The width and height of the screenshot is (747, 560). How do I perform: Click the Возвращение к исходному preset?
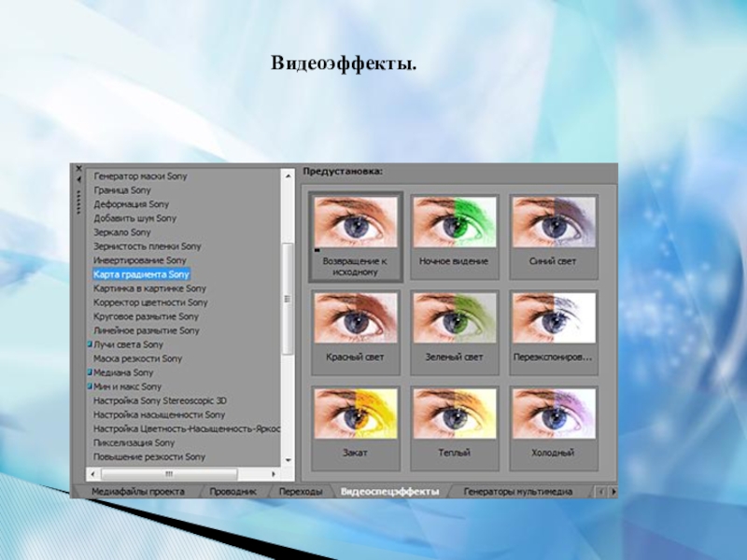pos(355,224)
